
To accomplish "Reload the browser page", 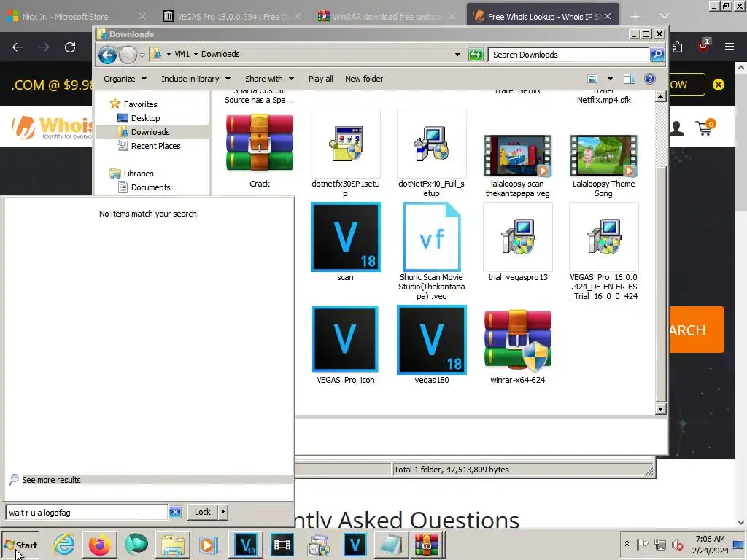I will tap(70, 47).
